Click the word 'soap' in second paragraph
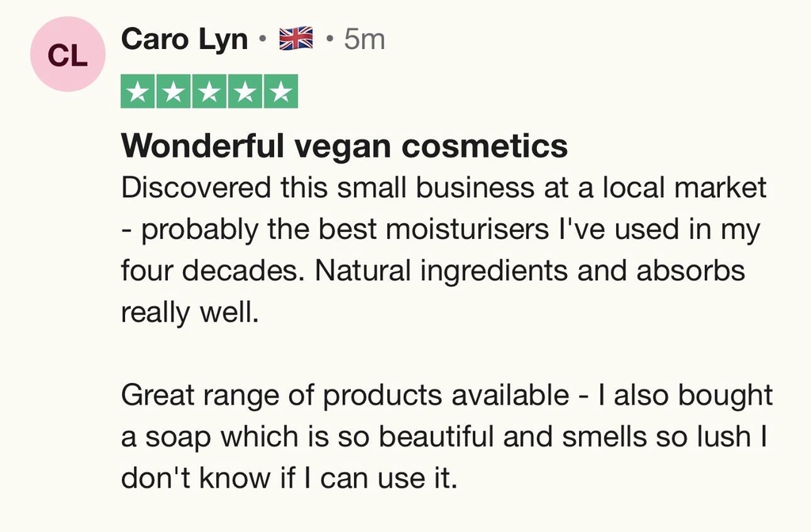Viewport: 811px width, 532px height. tap(178, 437)
